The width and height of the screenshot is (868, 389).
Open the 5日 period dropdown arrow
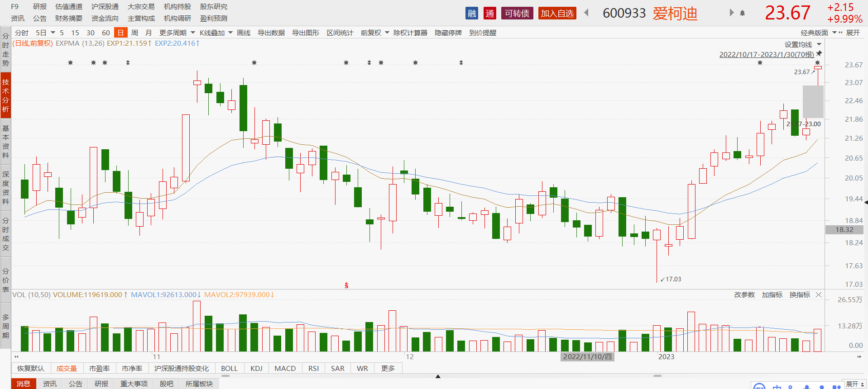[x=53, y=33]
